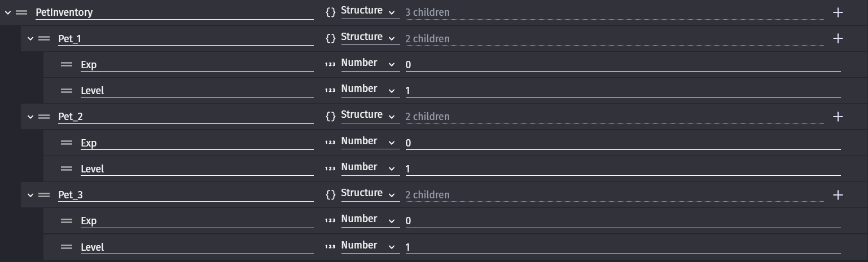Click the Pet_1 Level value field
The width and height of the screenshot is (868, 262).
coord(622,91)
